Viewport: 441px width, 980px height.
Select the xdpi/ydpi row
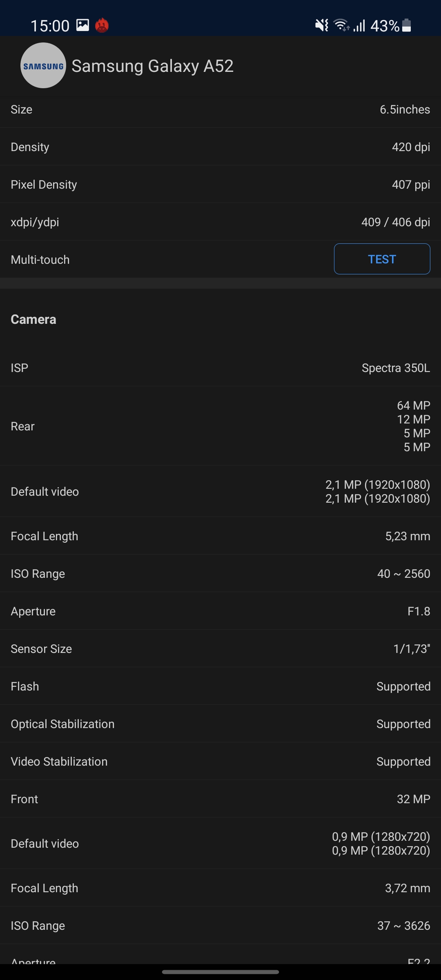(220, 222)
